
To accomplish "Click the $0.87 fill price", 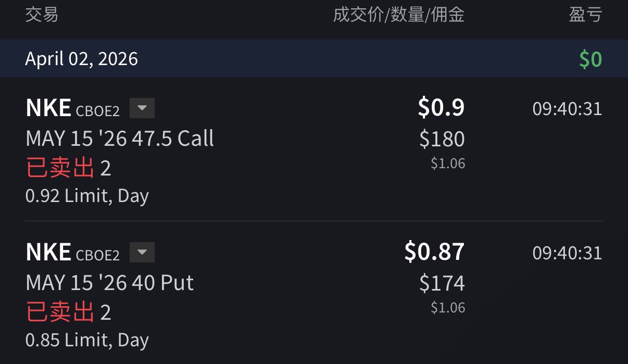I will pyautogui.click(x=434, y=252).
